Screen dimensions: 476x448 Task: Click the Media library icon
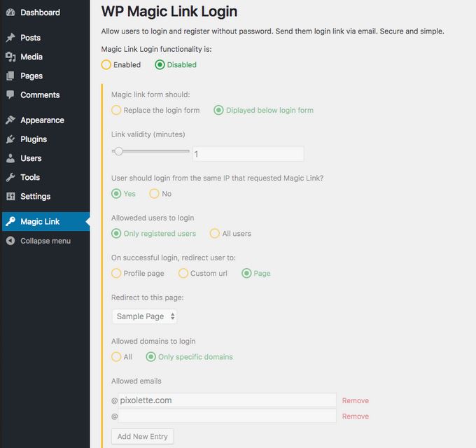(x=10, y=57)
